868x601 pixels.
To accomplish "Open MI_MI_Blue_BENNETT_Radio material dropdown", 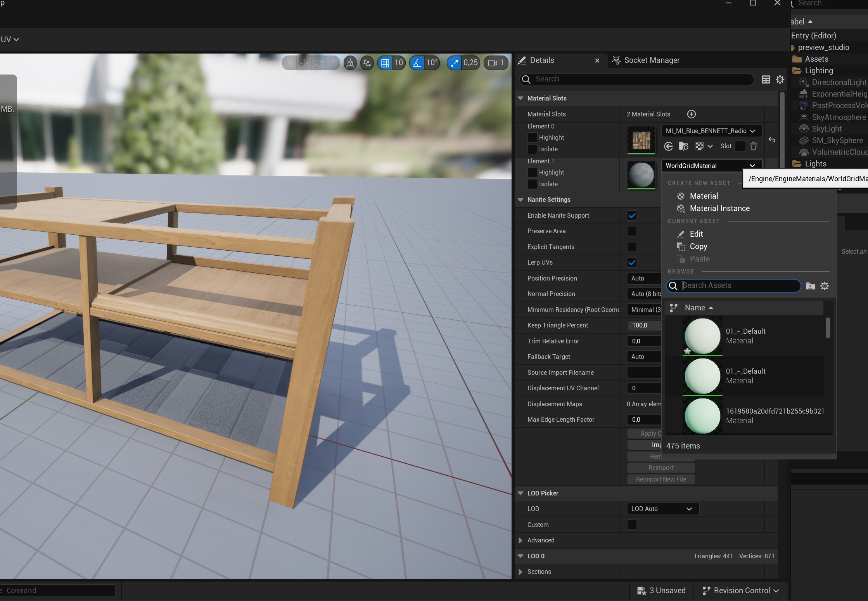I will (x=712, y=131).
